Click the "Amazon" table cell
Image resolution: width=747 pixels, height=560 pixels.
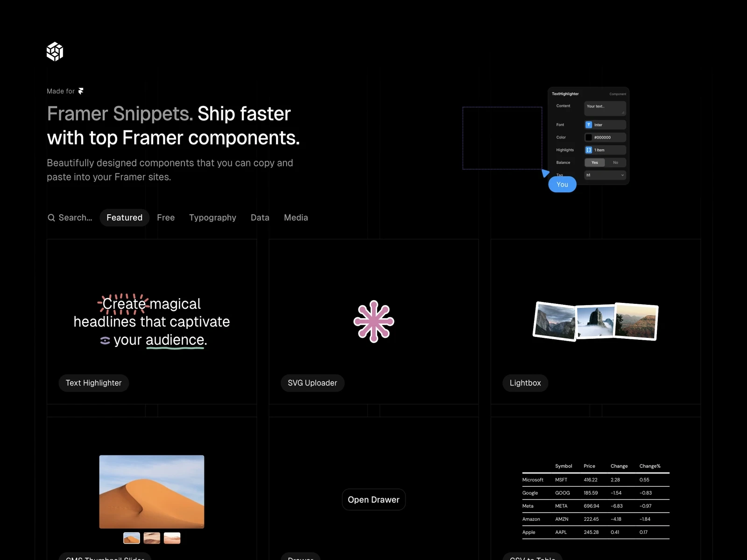tap(531, 519)
